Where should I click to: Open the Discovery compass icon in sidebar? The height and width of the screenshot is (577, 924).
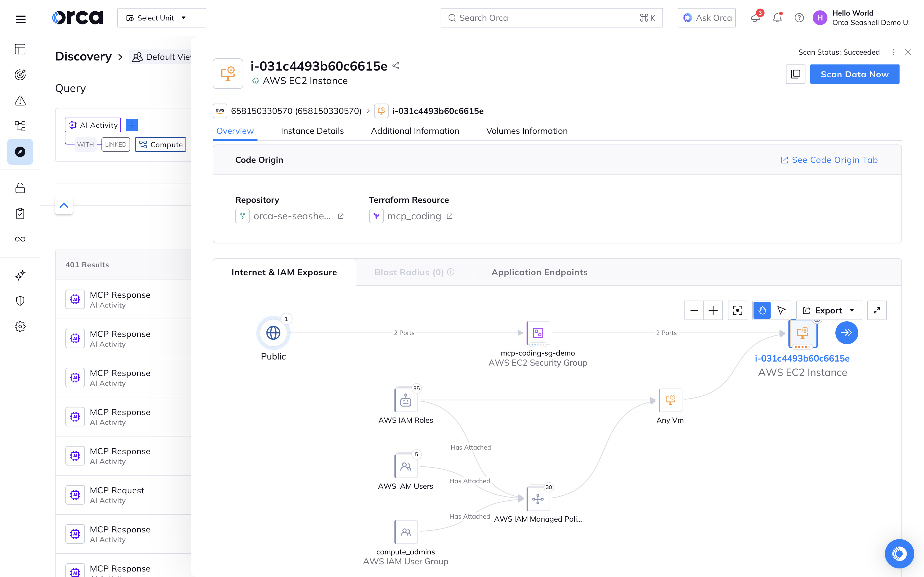pyautogui.click(x=20, y=152)
